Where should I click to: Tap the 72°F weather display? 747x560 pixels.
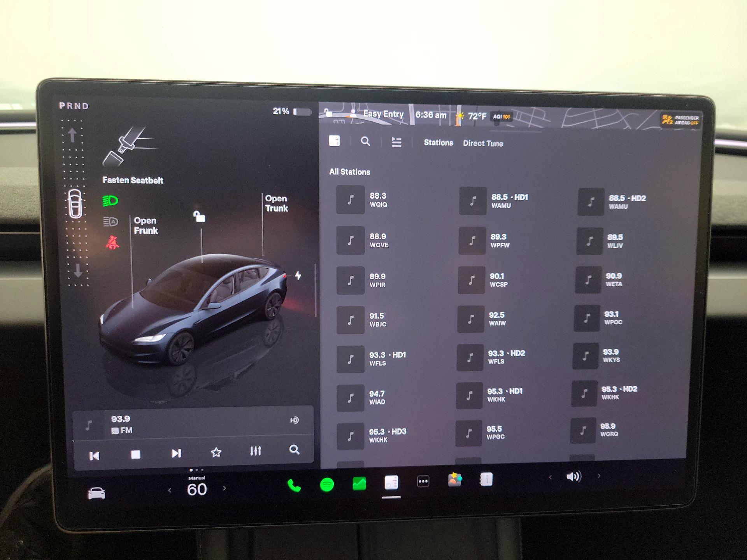471,116
